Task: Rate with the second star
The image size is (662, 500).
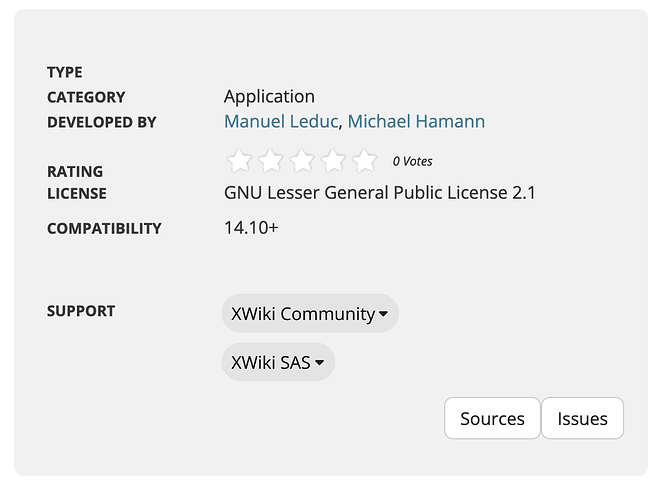Action: 271,160
